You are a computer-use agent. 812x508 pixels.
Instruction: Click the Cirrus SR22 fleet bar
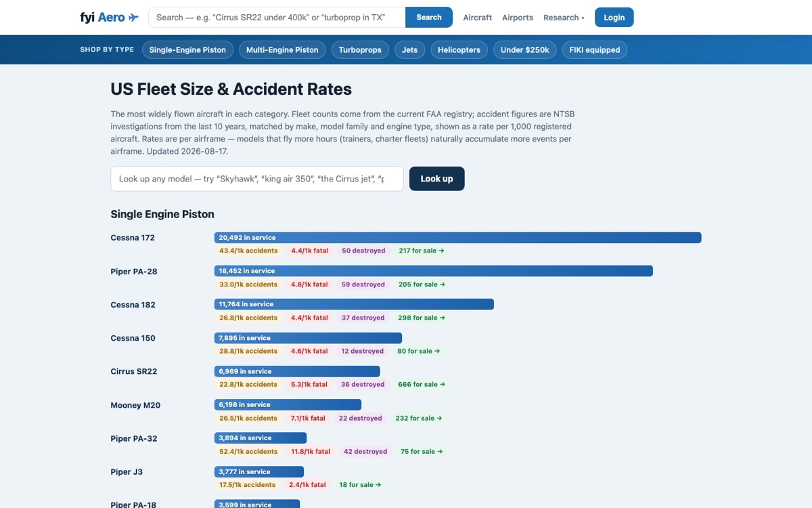click(x=297, y=371)
